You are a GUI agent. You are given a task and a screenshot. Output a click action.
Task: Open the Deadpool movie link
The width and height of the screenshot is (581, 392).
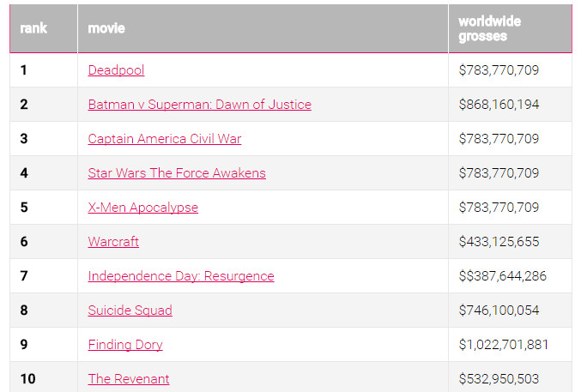(116, 70)
